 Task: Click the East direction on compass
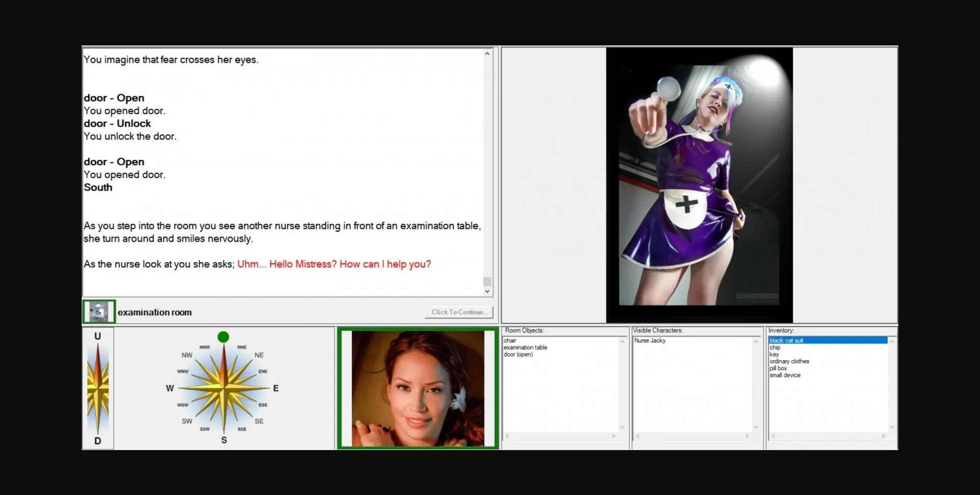276,388
